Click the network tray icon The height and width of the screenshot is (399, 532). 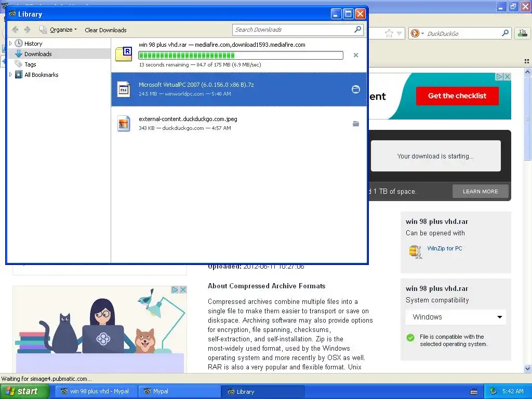click(x=494, y=391)
